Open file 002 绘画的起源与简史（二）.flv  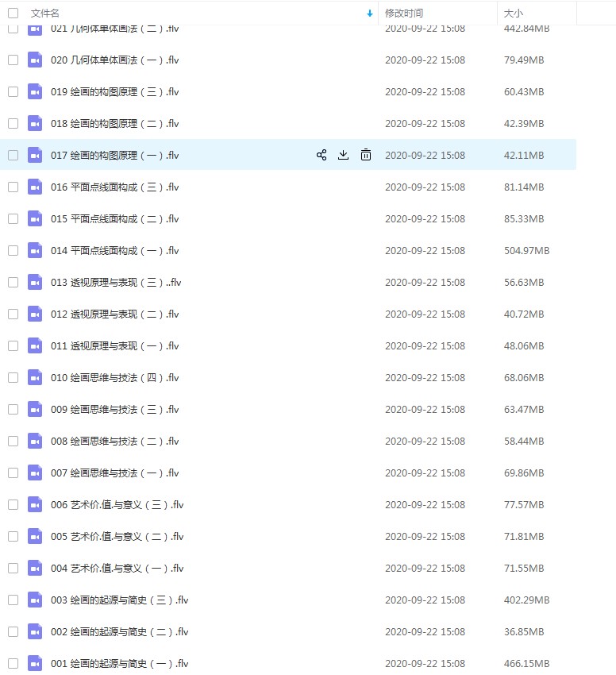point(120,631)
